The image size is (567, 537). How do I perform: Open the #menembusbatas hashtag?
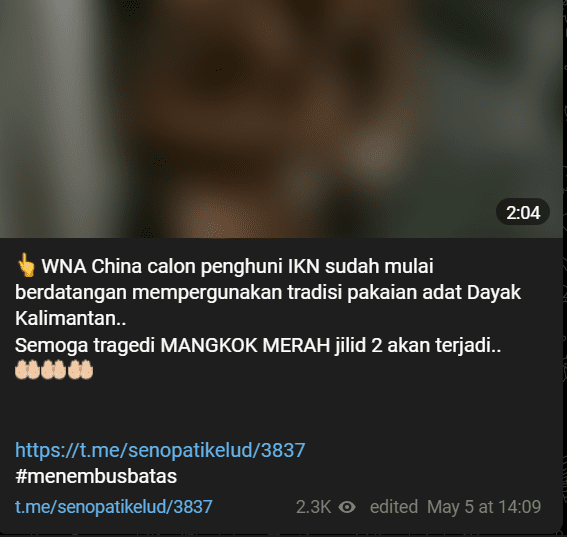click(96, 476)
